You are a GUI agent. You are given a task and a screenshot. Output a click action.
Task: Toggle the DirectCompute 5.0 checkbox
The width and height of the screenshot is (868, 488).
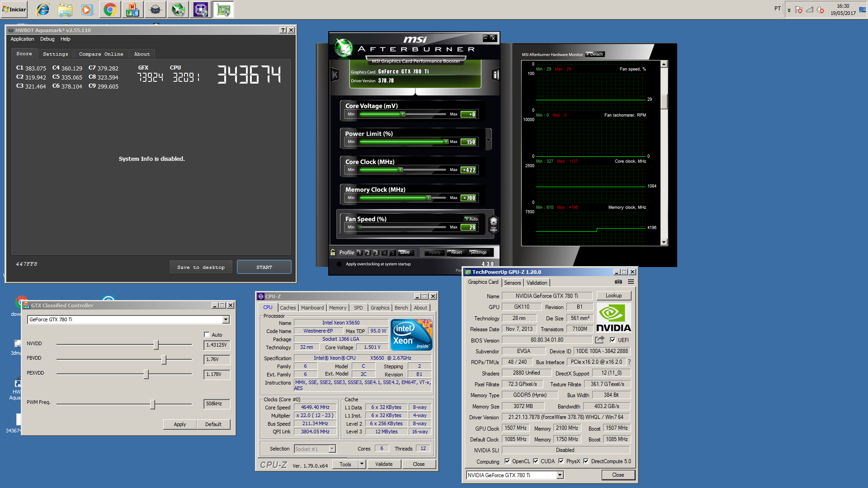[586, 461]
